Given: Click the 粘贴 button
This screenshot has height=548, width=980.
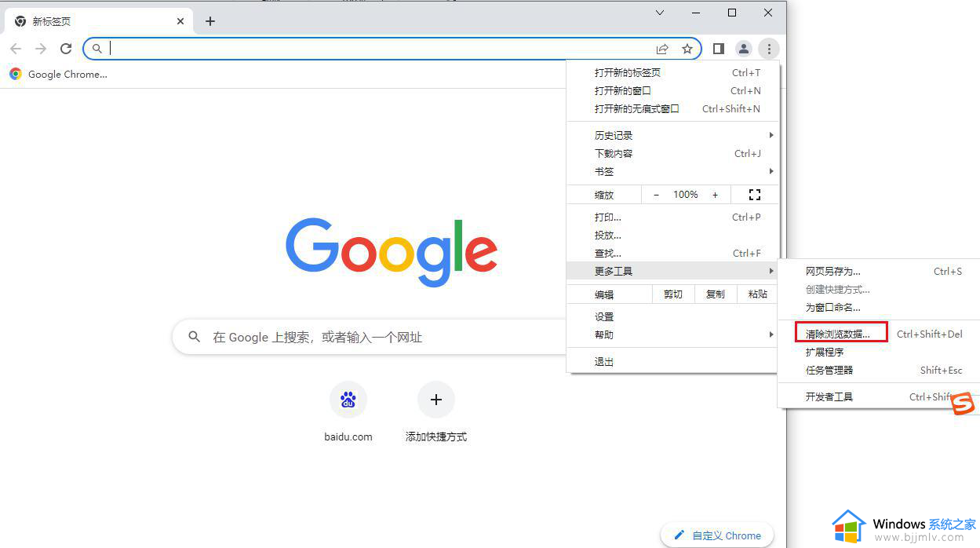Looking at the screenshot, I should [758, 294].
